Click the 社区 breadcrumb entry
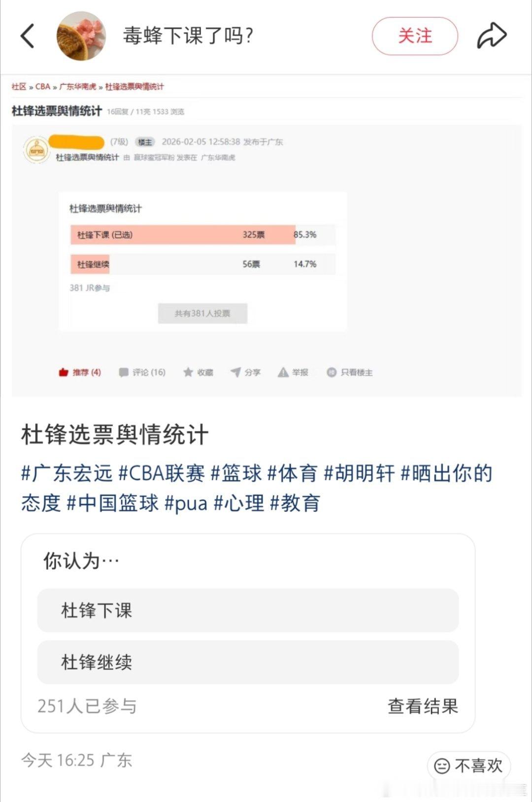Screen dimensions: 532x802 (18, 86)
